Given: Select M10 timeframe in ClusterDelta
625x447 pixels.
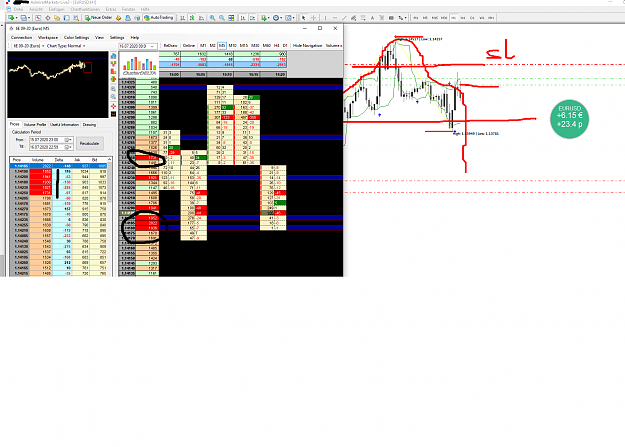Looking at the screenshot, I should pos(232,46).
